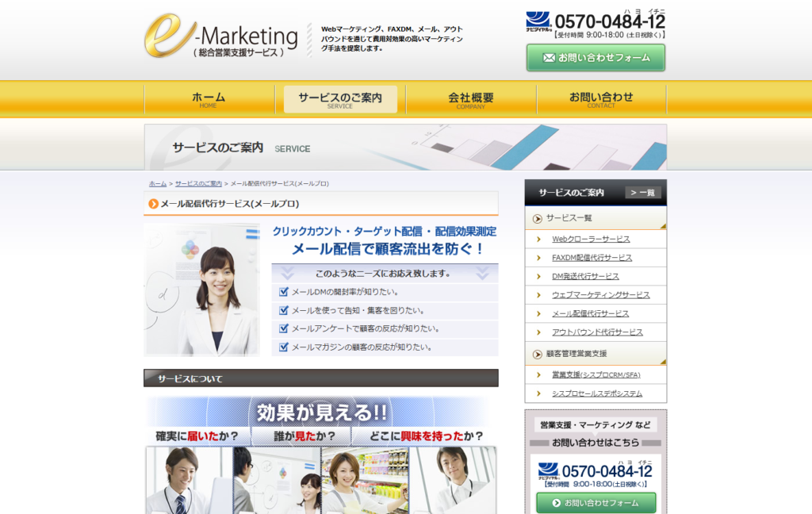Viewport: 812px width, 514px height.
Task: Click the Navi Dial logo in sidebar contact box
Action: point(549,472)
